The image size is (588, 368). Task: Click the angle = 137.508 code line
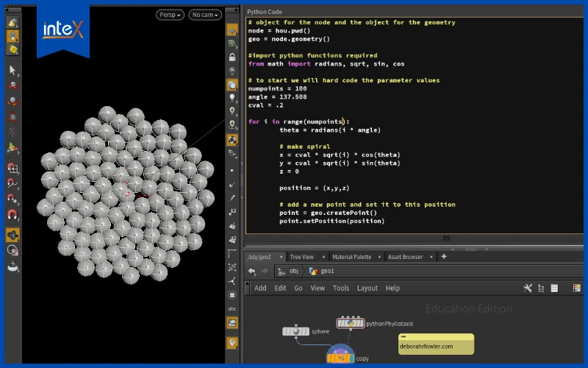278,97
